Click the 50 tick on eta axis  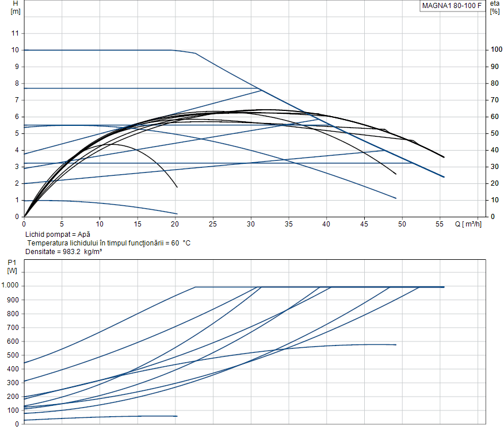[x=494, y=133]
